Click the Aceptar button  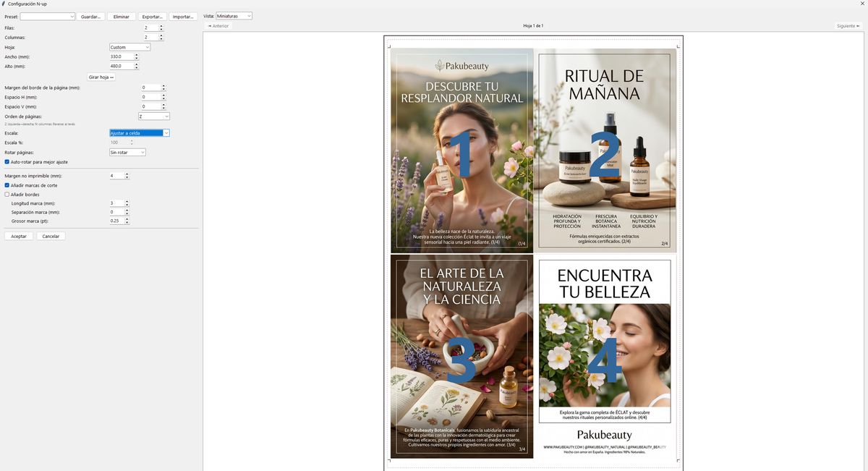pos(19,236)
